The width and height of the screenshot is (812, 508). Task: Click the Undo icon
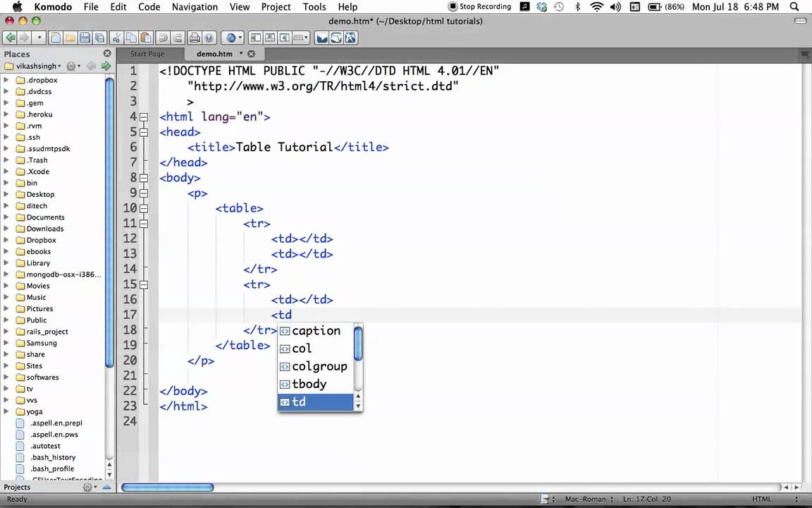click(163, 38)
